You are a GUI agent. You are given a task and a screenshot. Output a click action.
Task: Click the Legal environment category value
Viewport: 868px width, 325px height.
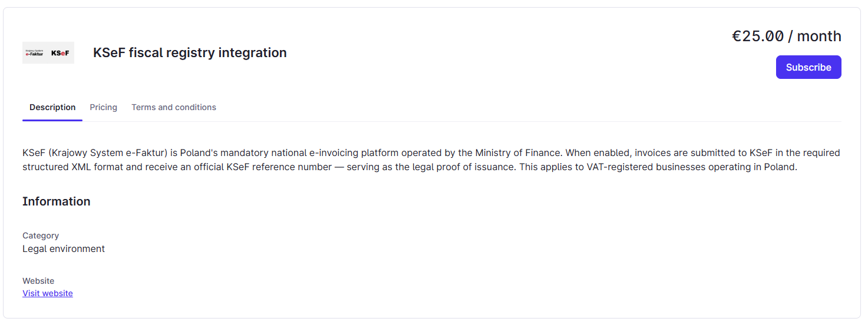point(64,248)
